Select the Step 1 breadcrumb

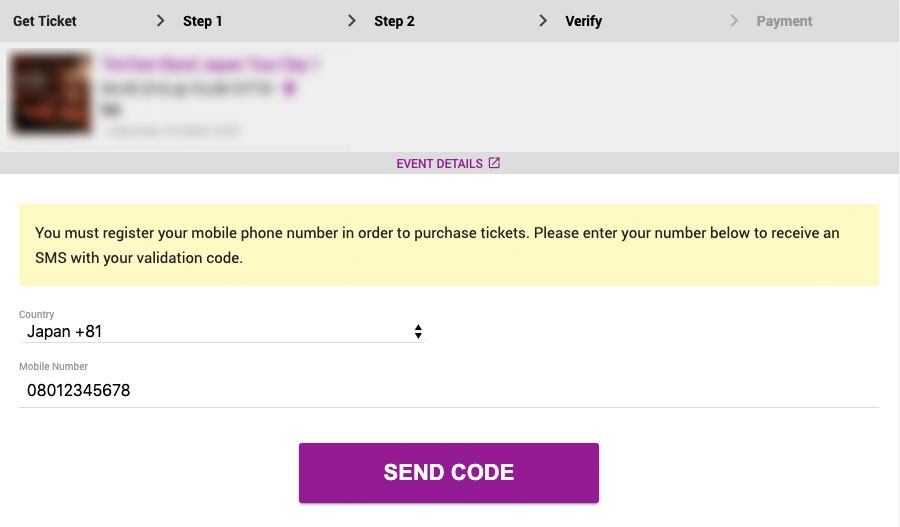click(202, 21)
